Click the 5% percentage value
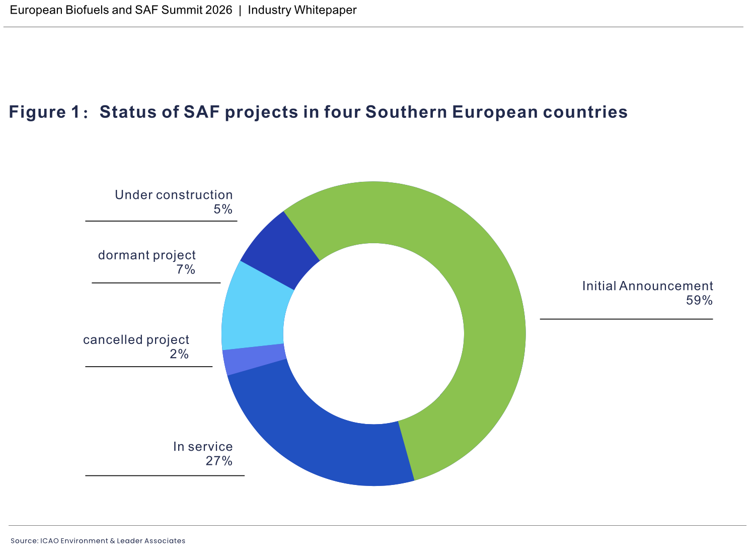This screenshot has height=560, width=756. pyautogui.click(x=223, y=209)
